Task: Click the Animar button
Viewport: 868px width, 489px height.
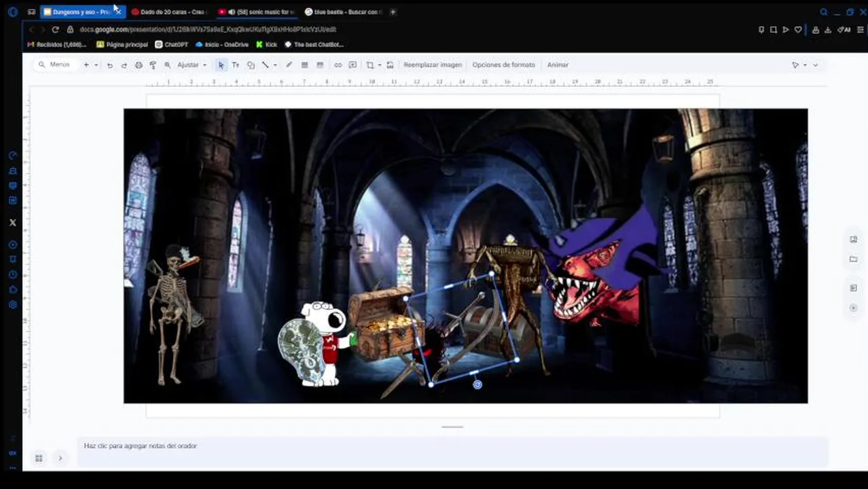Action: coord(558,65)
